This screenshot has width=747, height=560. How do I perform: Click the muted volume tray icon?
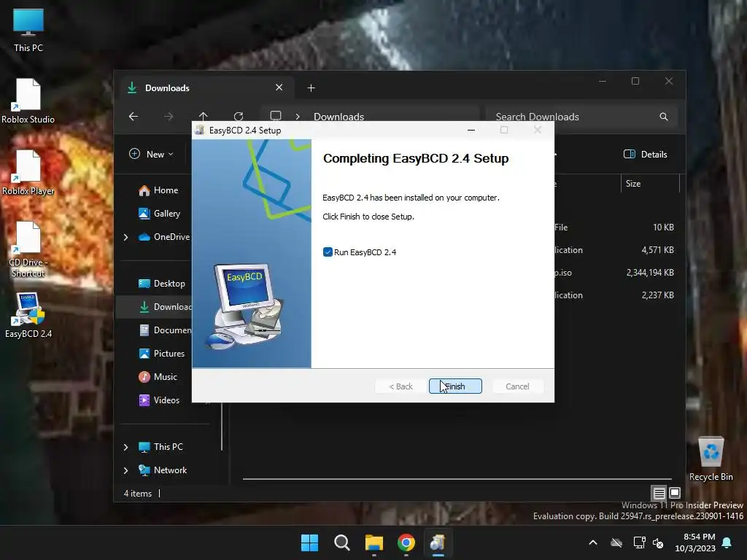[x=659, y=542]
